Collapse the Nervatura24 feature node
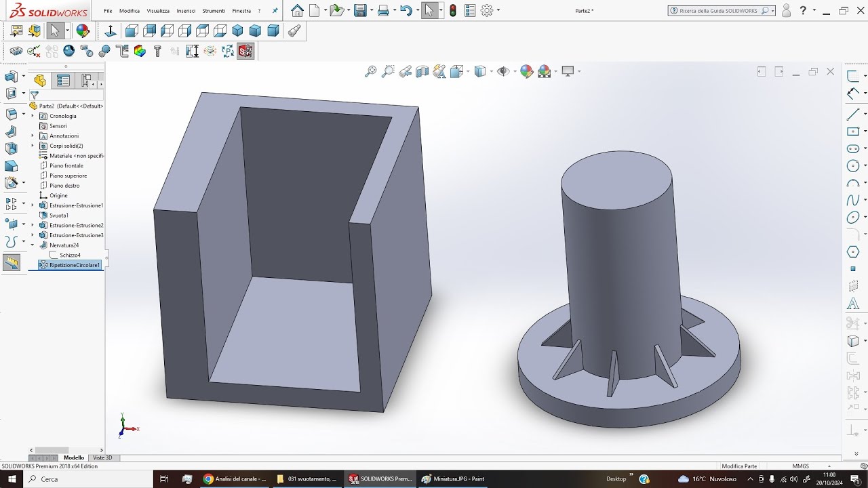 pyautogui.click(x=33, y=245)
